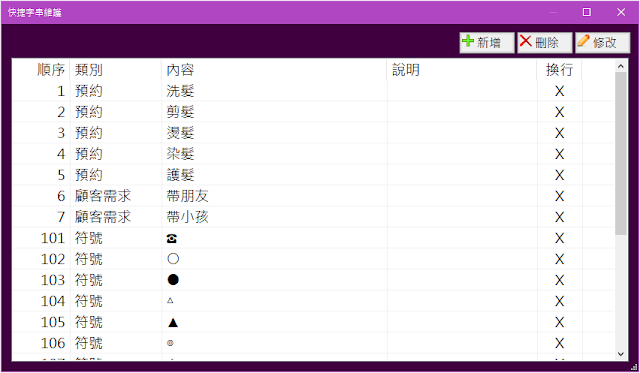Click the 換行 X mark in row 5
This screenshot has height=373, width=640.
(x=560, y=175)
